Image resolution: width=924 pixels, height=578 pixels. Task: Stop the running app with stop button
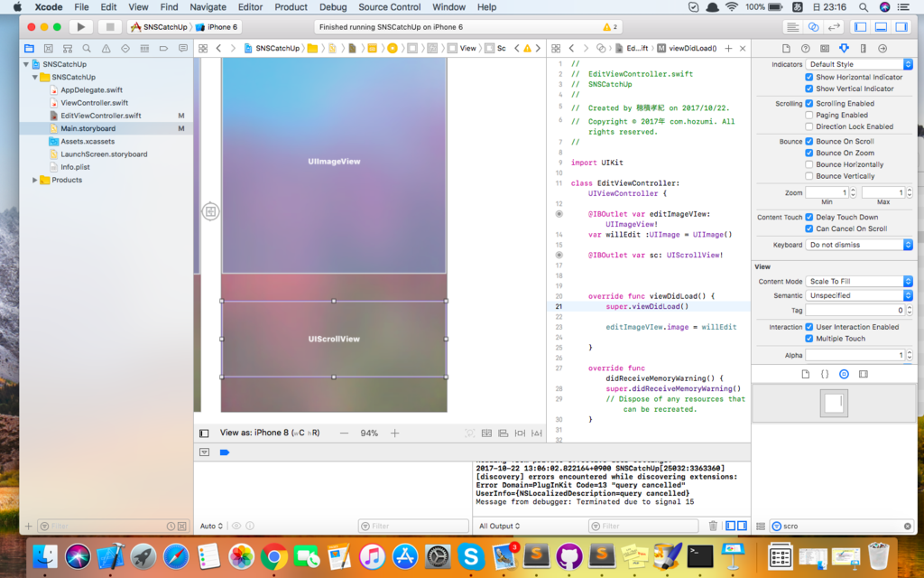pos(109,26)
